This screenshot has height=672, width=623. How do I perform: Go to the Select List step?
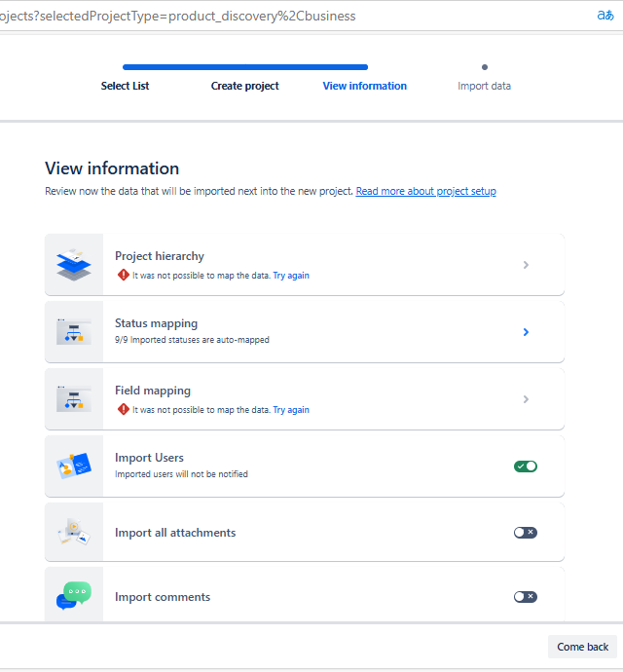tap(125, 86)
